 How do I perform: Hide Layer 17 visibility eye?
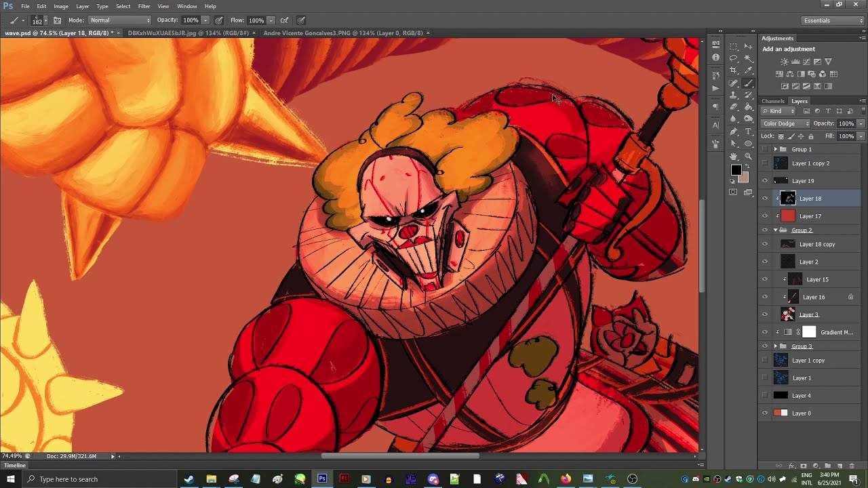point(765,216)
